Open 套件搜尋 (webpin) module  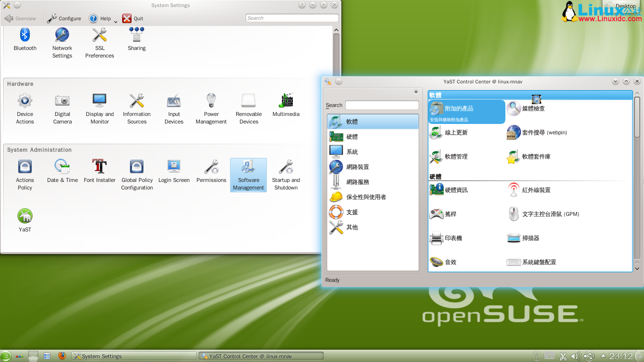click(x=537, y=132)
